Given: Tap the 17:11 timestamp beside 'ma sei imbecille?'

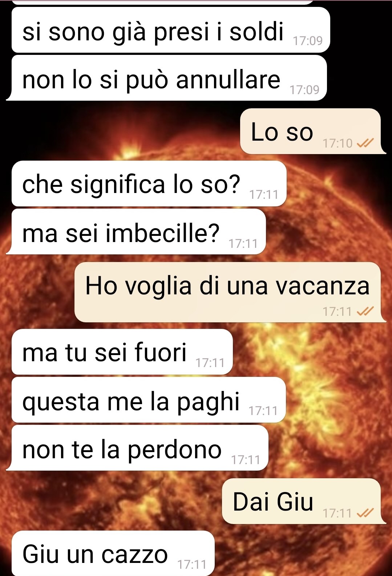Looking at the screenshot, I should click(x=243, y=243).
